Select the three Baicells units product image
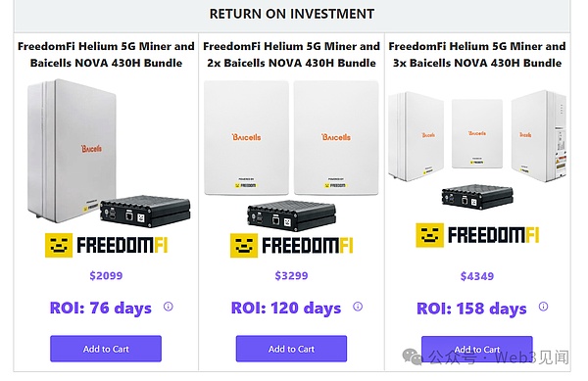The image size is (588, 381). pos(477,150)
